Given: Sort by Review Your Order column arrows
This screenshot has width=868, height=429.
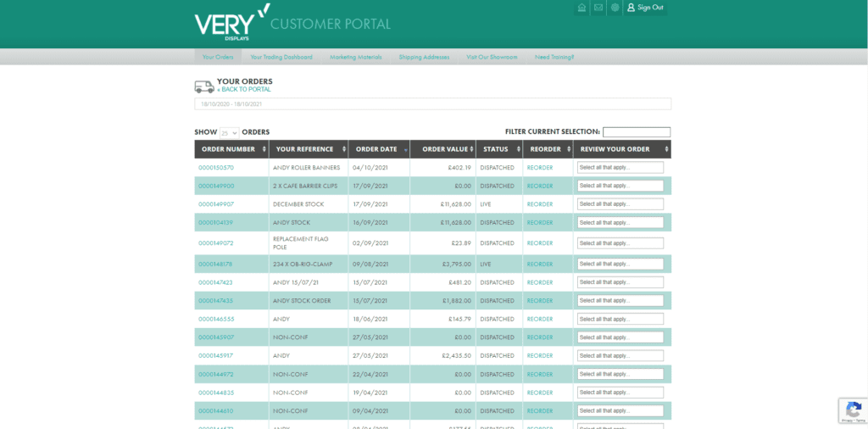Looking at the screenshot, I should pos(665,149).
